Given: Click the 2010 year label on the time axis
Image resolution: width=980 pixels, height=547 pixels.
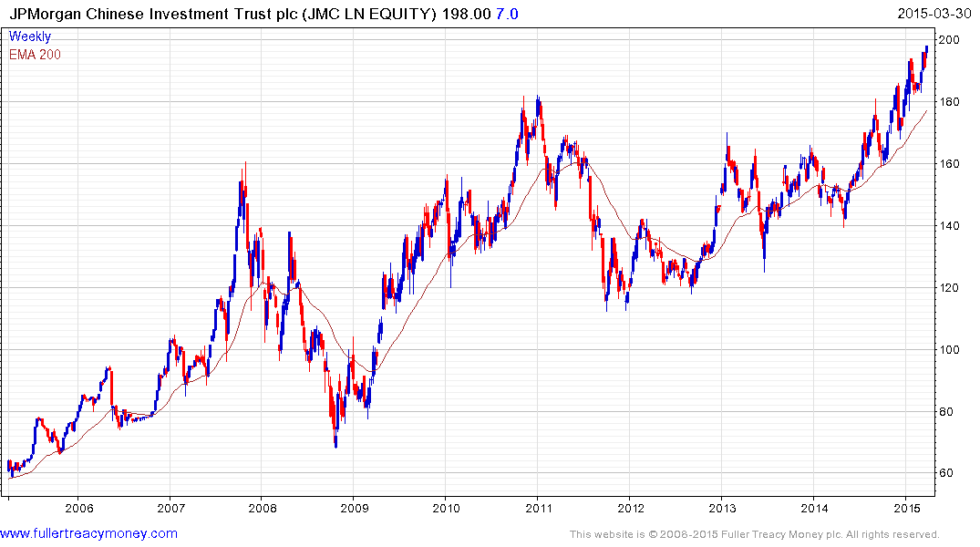Looking at the screenshot, I should click(447, 508).
